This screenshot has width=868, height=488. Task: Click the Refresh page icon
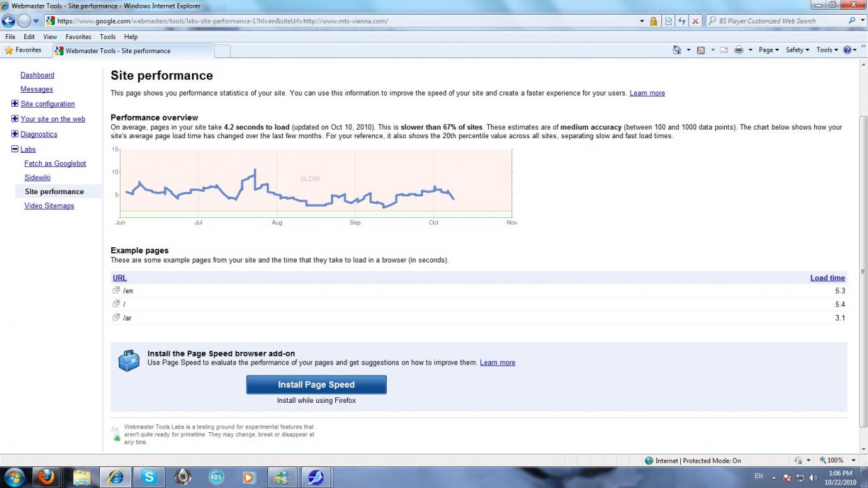(682, 21)
